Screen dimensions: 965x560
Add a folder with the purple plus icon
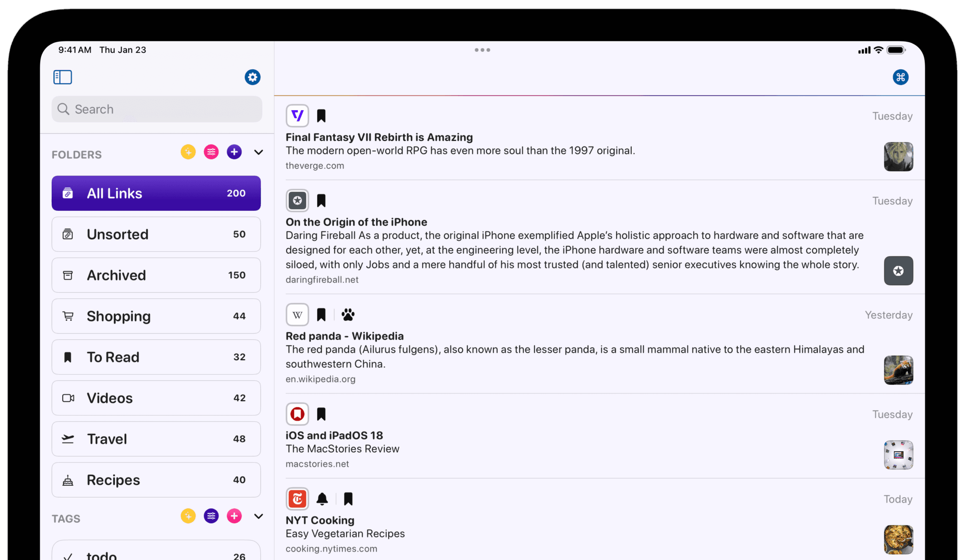coord(234,152)
